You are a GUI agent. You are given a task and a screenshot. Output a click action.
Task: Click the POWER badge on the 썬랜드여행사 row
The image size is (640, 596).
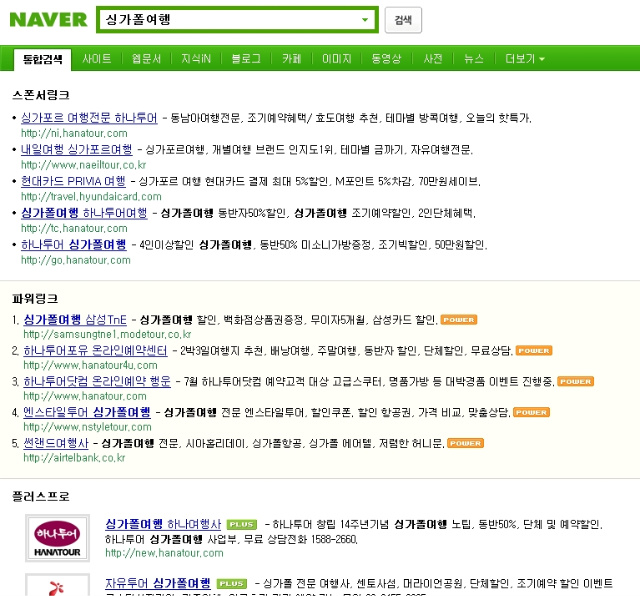(x=465, y=443)
